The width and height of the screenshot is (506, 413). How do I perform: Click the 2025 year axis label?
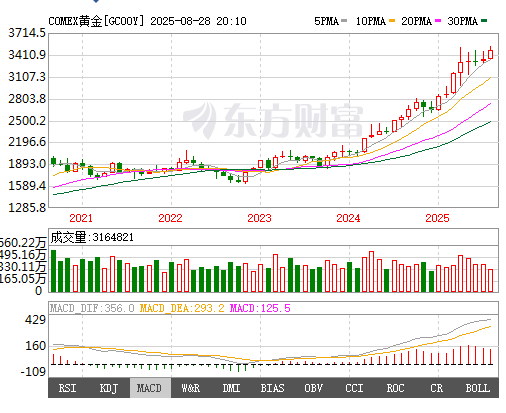[x=437, y=218]
